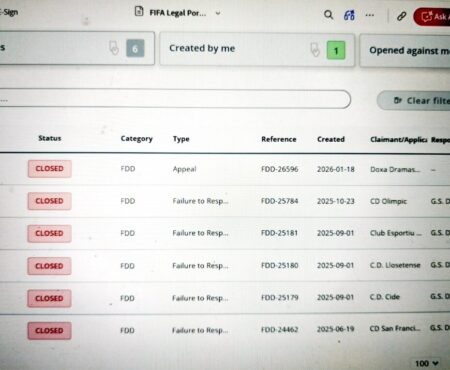Select the Created by me tab
This screenshot has height=370, width=450.
click(x=257, y=49)
